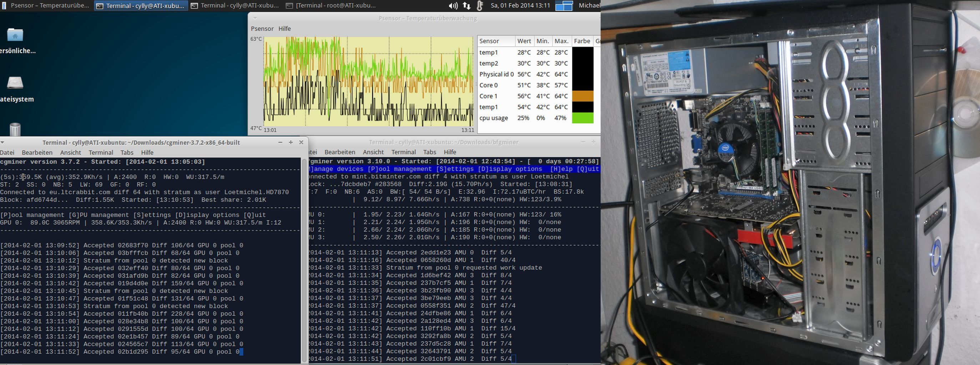Switch to Psensor task in the panel
Screen dimensions: 980x365
pyautogui.click(x=46, y=6)
